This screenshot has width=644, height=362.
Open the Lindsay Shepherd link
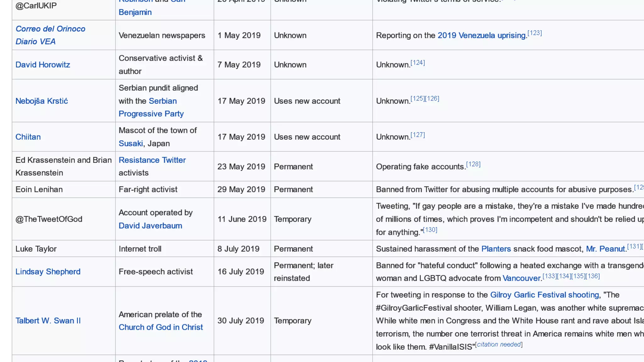click(x=48, y=272)
